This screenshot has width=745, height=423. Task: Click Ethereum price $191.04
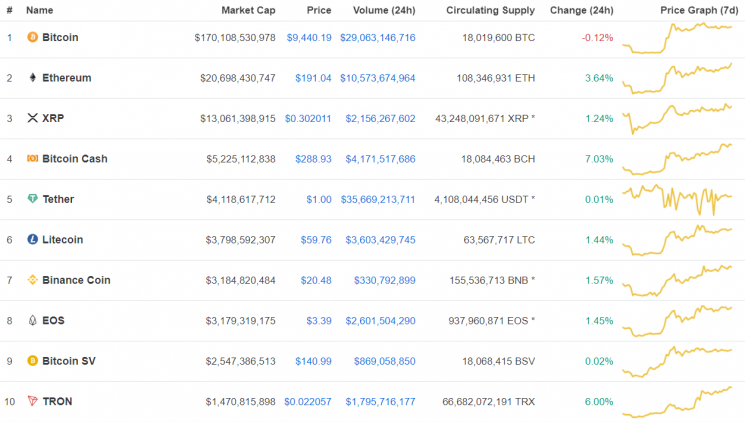coord(313,78)
